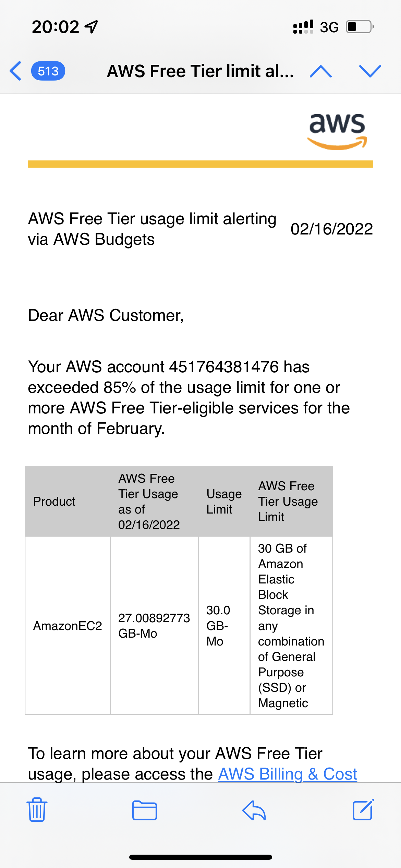Delete email with the trash icon

(x=37, y=810)
